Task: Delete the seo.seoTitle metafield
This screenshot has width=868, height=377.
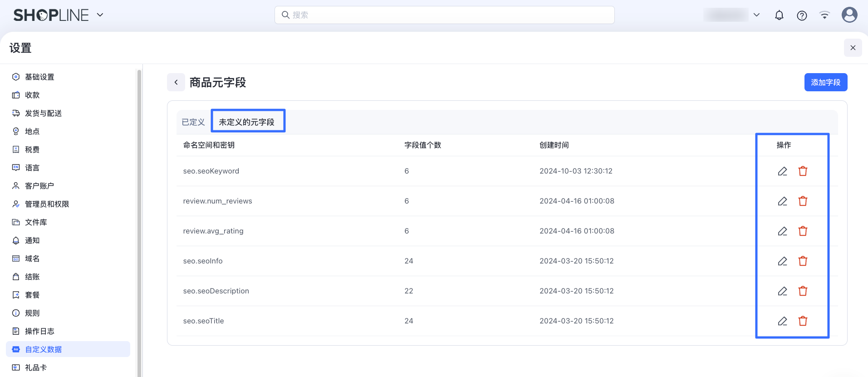Action: pyautogui.click(x=803, y=321)
